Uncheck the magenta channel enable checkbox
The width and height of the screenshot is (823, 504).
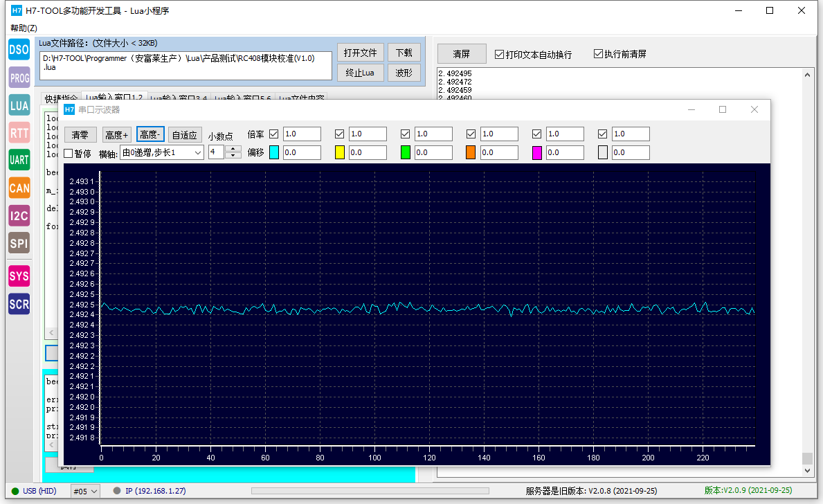coord(536,134)
